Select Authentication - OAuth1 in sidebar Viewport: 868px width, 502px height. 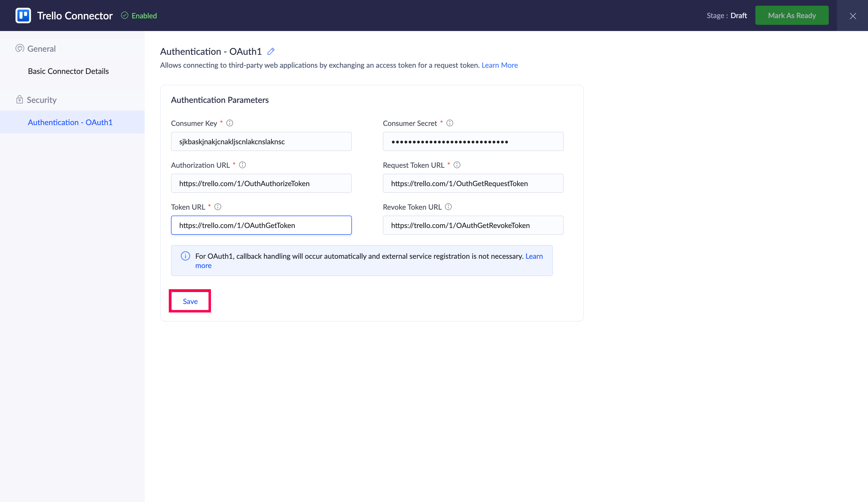[70, 122]
